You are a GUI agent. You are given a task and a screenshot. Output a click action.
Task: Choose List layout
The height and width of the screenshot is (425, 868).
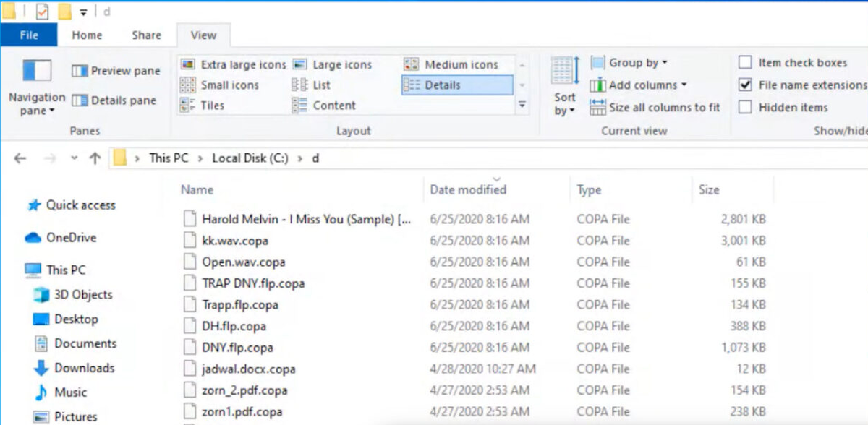click(312, 85)
